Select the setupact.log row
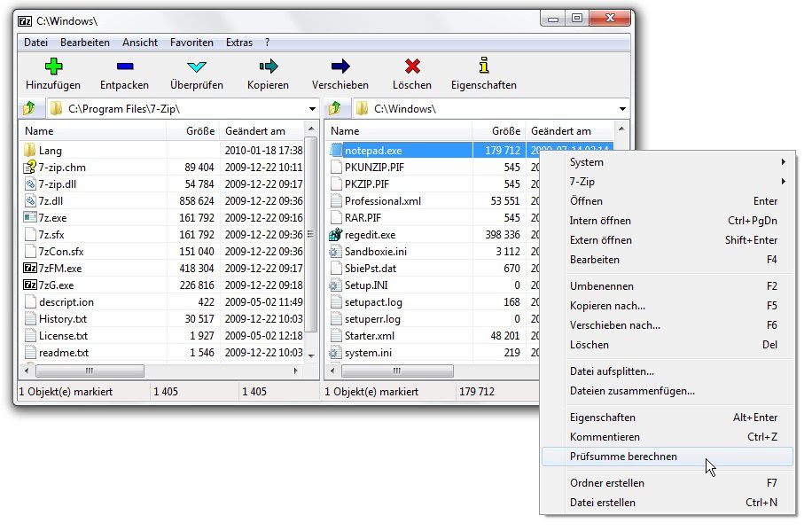 coord(433,301)
